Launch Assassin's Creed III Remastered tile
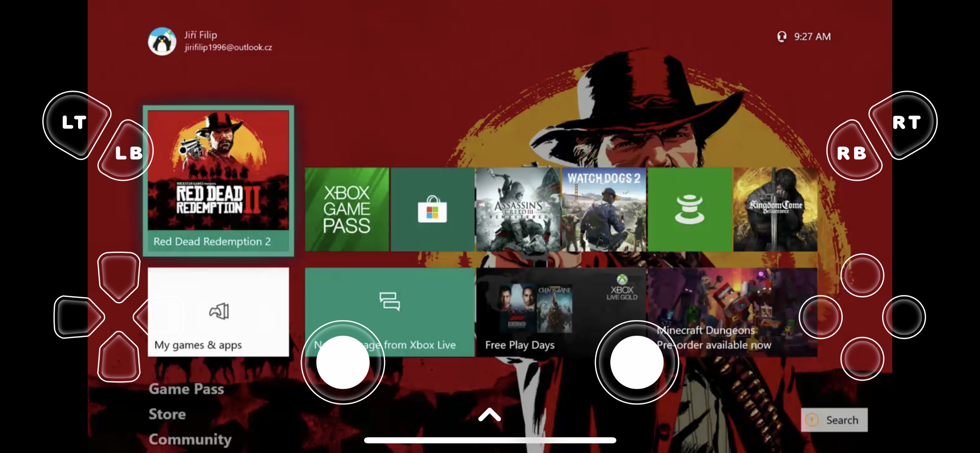Screen dimensions: 980x453 click(518, 209)
